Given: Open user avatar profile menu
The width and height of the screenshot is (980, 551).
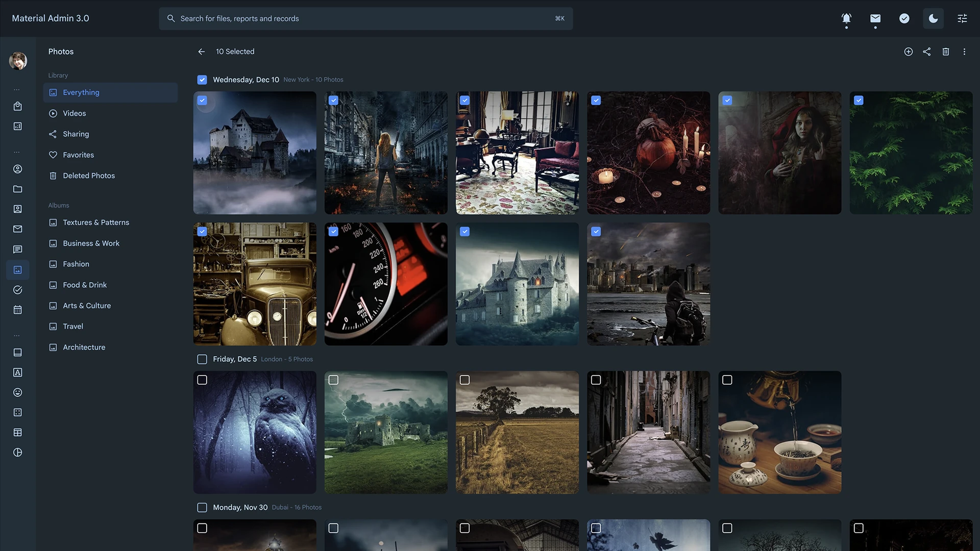Looking at the screenshot, I should [x=18, y=61].
